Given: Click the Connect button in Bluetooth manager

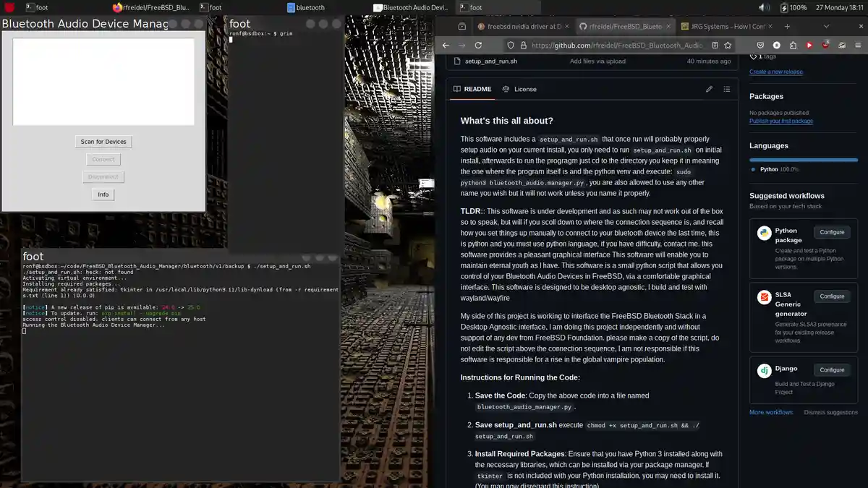Looking at the screenshot, I should pos(103,159).
